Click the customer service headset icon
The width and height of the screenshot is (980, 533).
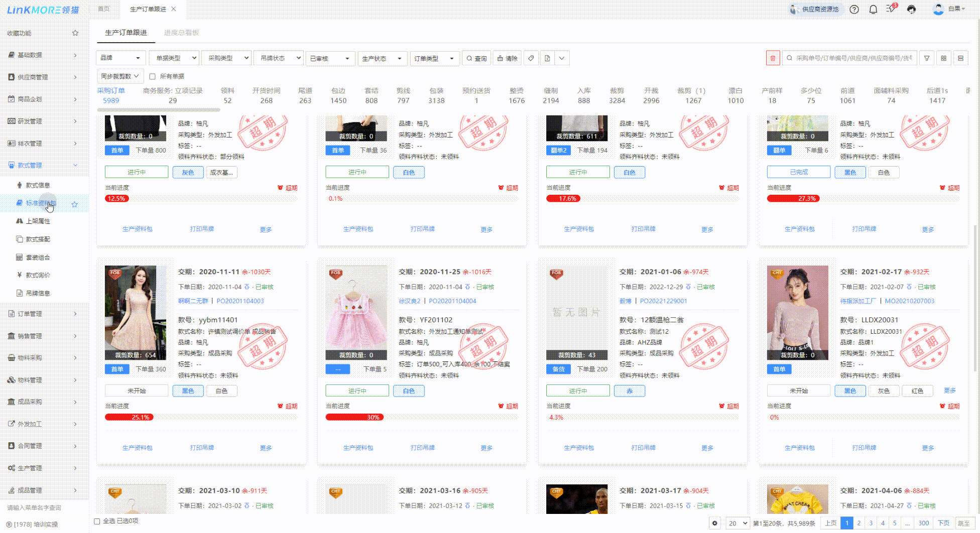click(911, 10)
